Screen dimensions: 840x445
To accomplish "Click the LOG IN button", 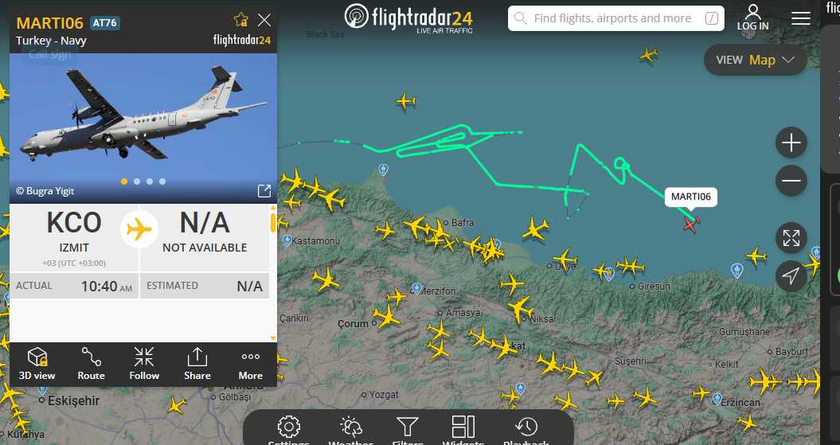I will coord(753,18).
